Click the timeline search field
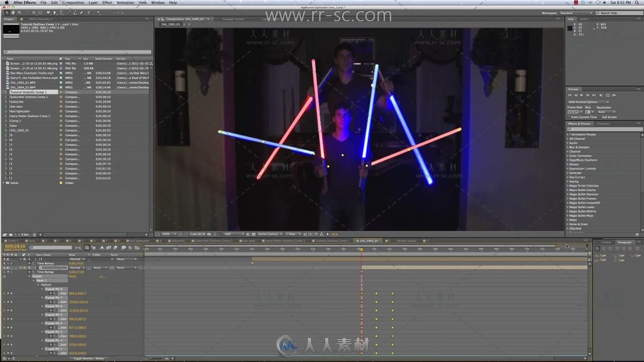The height and width of the screenshot is (362, 644). point(51,247)
